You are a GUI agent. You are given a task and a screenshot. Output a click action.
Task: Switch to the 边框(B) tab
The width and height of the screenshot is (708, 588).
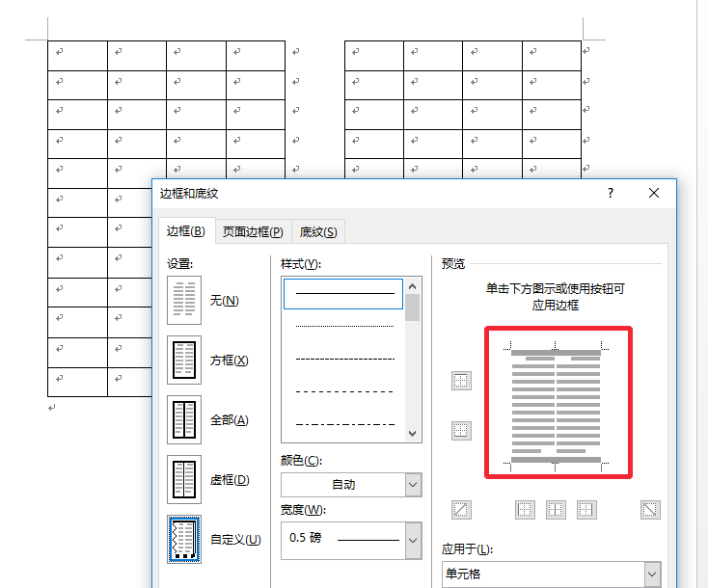click(186, 231)
